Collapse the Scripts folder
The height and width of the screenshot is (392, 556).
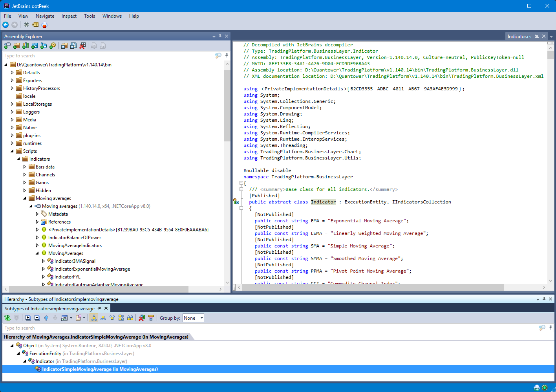[x=12, y=151]
